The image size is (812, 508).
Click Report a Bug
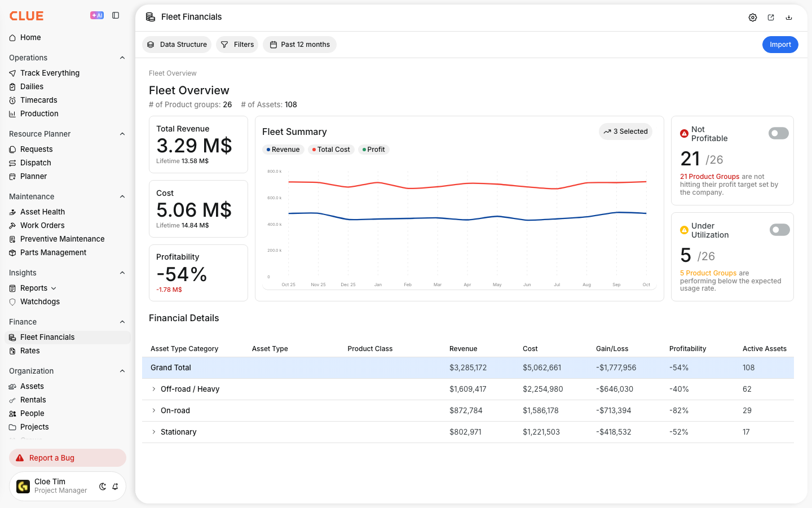click(x=68, y=458)
